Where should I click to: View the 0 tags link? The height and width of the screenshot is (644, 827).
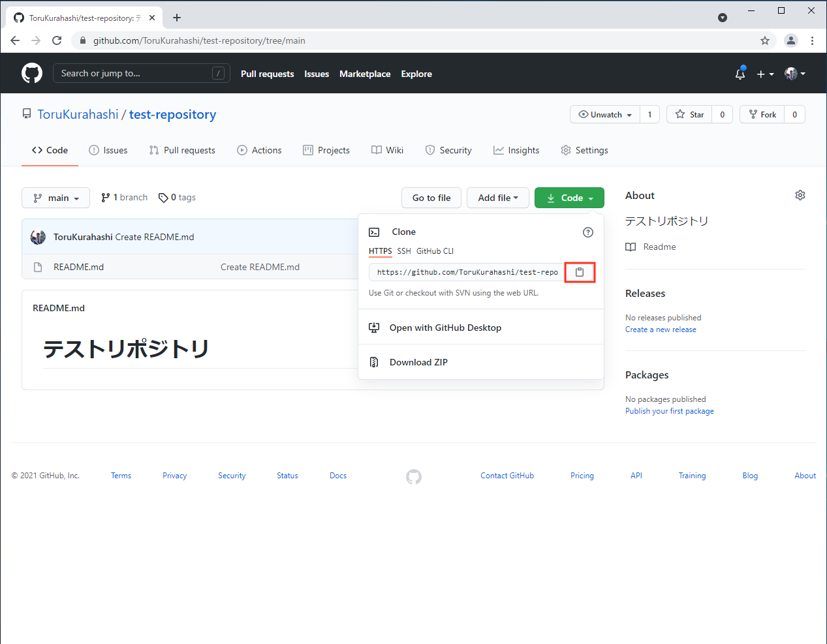coord(177,198)
